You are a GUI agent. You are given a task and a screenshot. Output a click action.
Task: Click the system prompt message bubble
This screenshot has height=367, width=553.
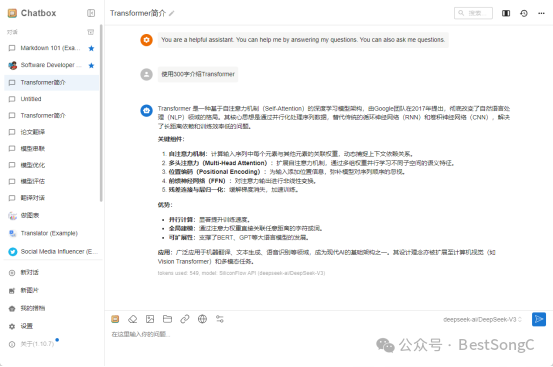tap(303, 40)
